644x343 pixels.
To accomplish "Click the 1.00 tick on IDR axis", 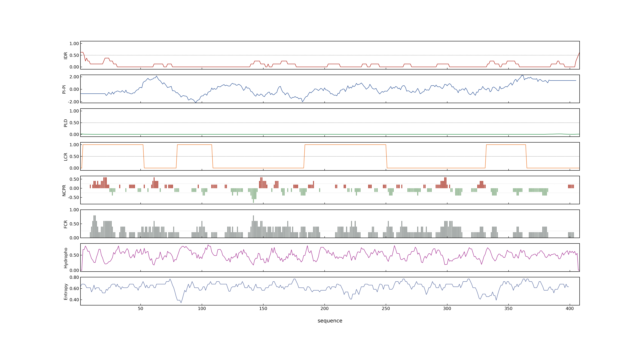I will (x=74, y=44).
